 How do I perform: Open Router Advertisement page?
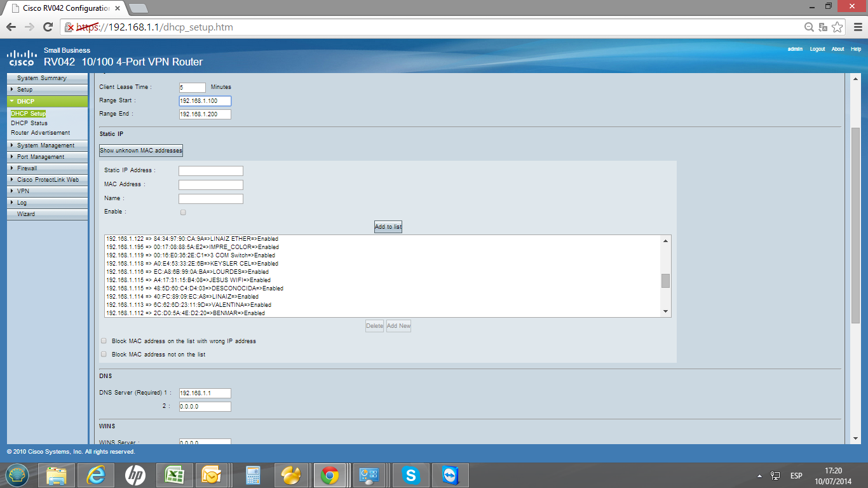click(41, 133)
